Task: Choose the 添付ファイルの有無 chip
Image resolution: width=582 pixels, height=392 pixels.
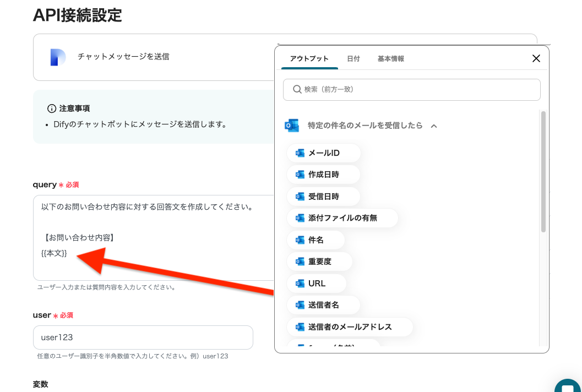Action: 342,218
